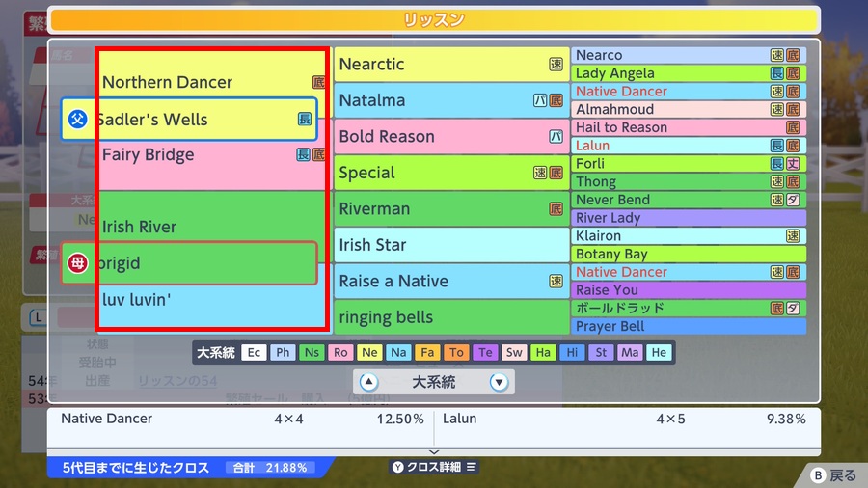The width and height of the screenshot is (868, 488).
Task: Select sire Sadler's Wells entry
Action: tap(189, 119)
